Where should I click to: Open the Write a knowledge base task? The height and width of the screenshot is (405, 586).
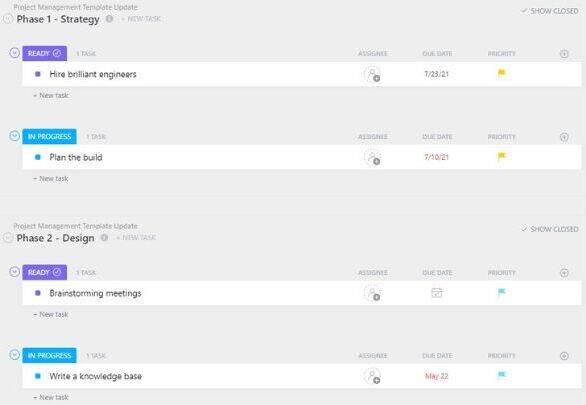click(x=96, y=376)
